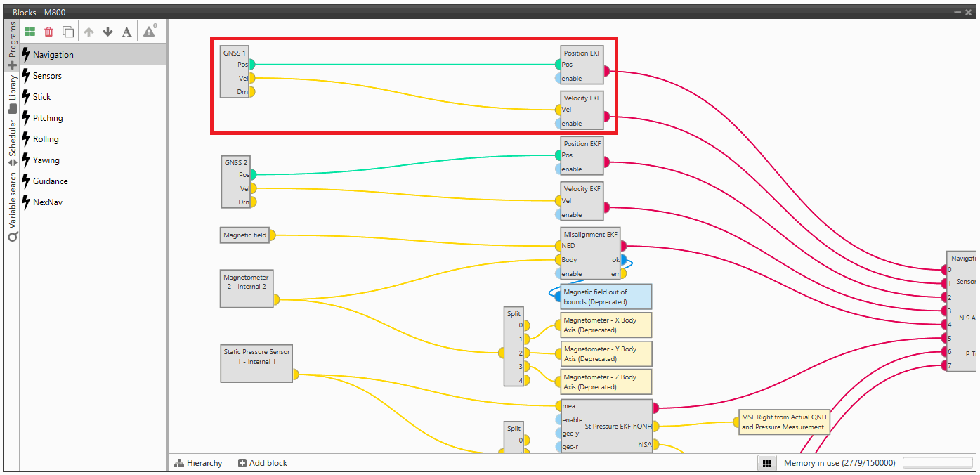Open the NexNav program
980x475 pixels.
48,202
